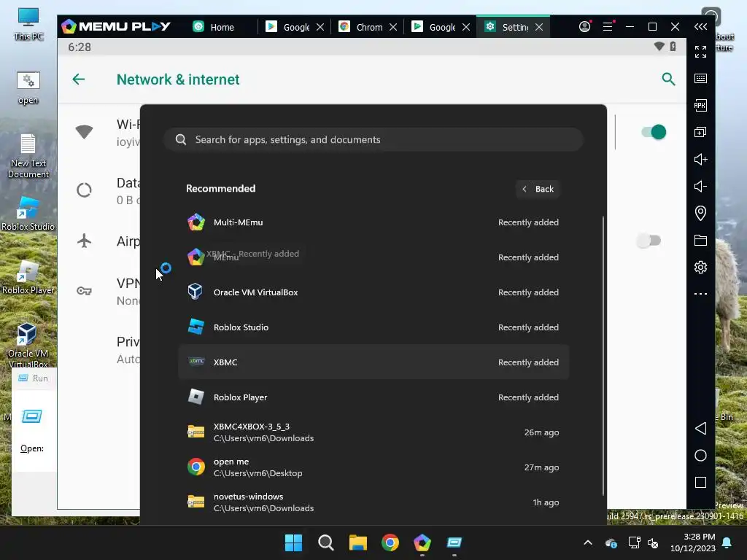Select the Roblox Studio desktop shortcut
The width and height of the screenshot is (747, 560).
click(28, 214)
